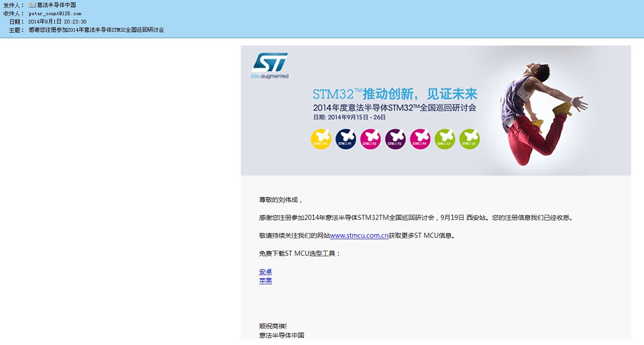Click the 主题 field label

pos(17,30)
